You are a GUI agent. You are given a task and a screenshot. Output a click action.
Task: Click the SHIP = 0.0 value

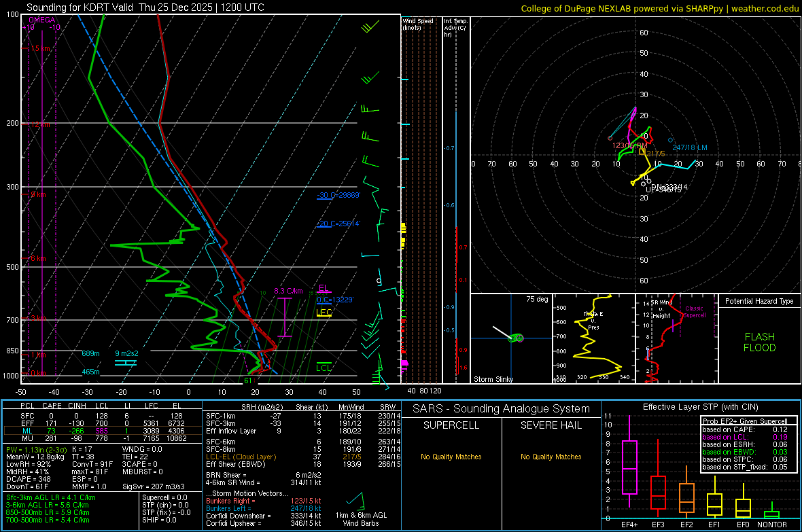coord(159,520)
